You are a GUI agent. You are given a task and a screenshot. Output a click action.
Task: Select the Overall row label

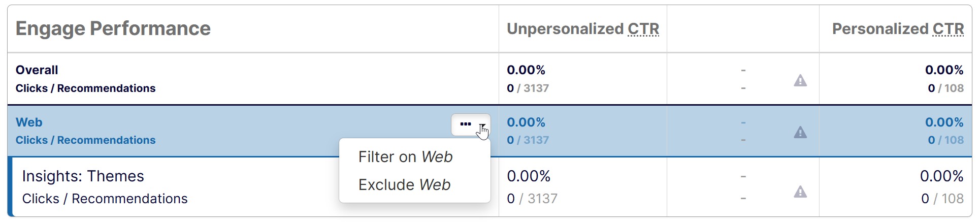(37, 70)
